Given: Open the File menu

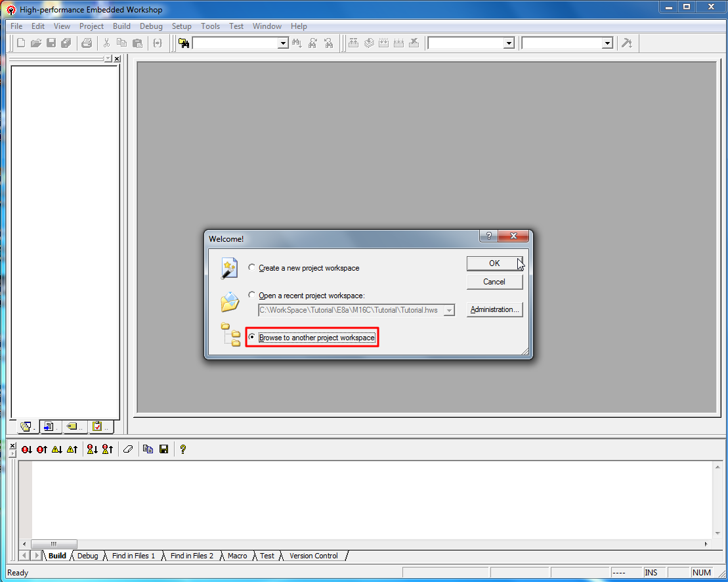Looking at the screenshot, I should coord(16,26).
